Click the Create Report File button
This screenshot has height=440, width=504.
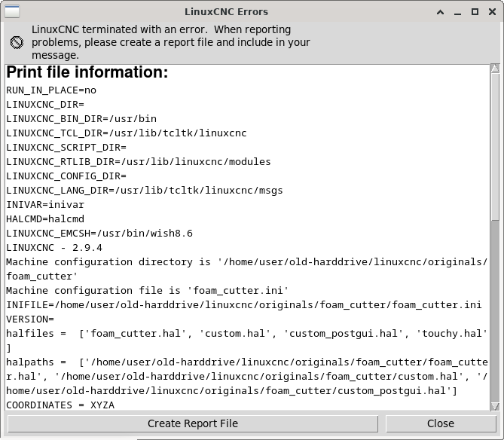tap(193, 423)
